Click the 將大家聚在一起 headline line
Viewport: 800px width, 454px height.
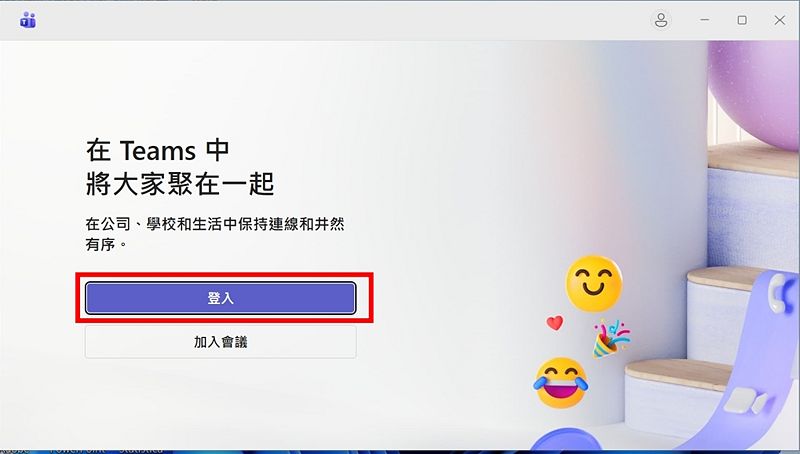tap(180, 184)
